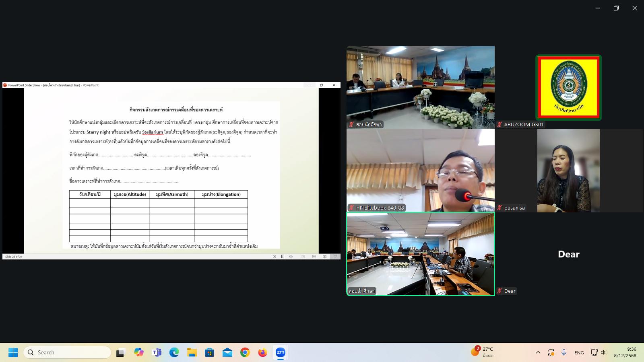This screenshot has height=362, width=644.
Task: Switch to Slide Sorter view
Action: [x=314, y=257]
